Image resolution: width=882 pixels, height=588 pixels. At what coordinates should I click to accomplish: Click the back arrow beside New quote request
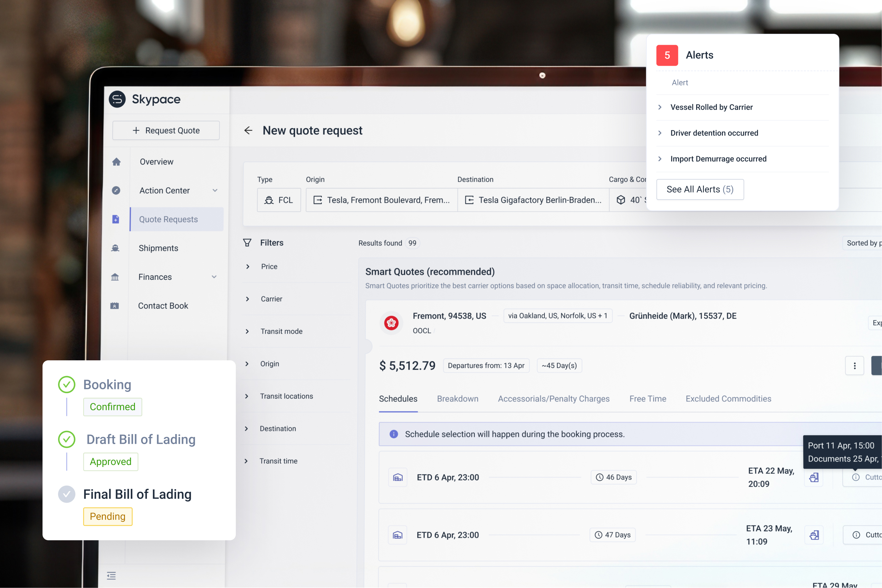pyautogui.click(x=248, y=130)
